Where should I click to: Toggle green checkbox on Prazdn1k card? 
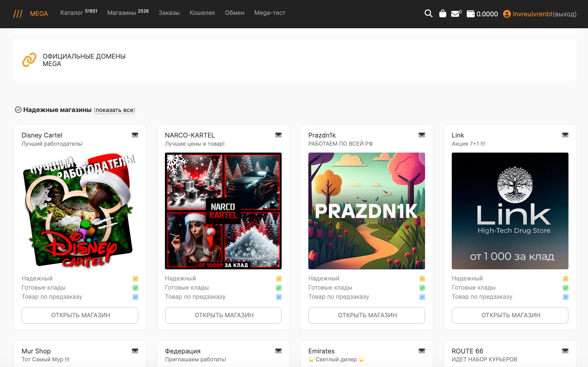422,288
